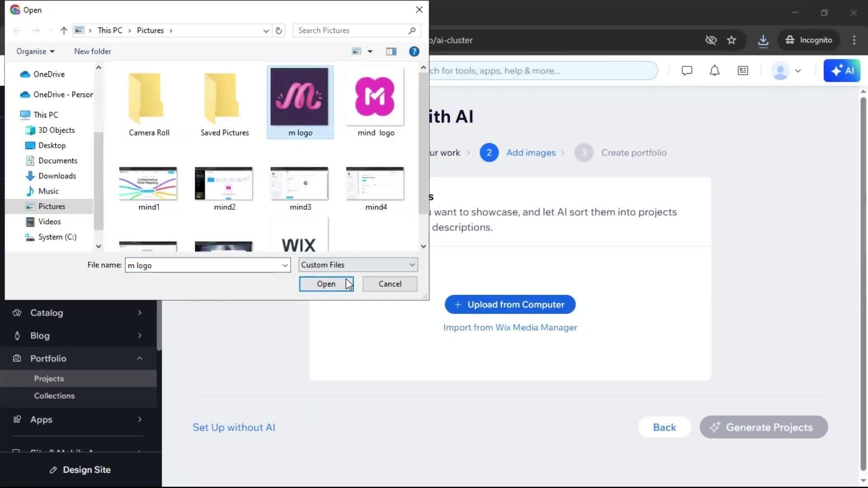Click Upload from Computer button
The image size is (868, 488).
point(510,305)
